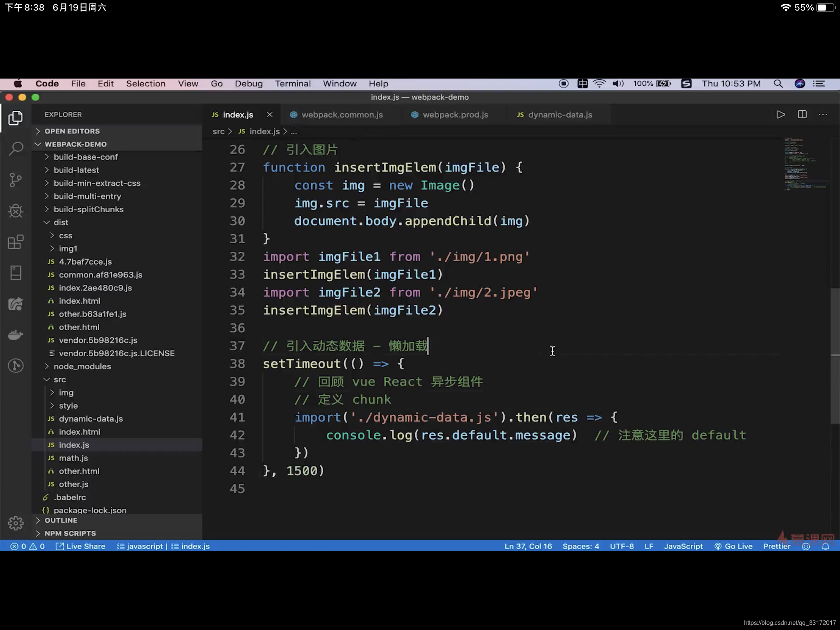Open the leaf-shaped icon in activity bar
Image resolution: width=840 pixels, height=630 pixels.
[15, 304]
